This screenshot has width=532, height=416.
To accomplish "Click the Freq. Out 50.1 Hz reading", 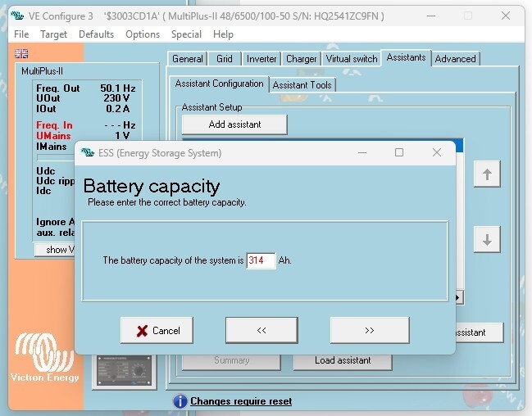I will pos(86,88).
